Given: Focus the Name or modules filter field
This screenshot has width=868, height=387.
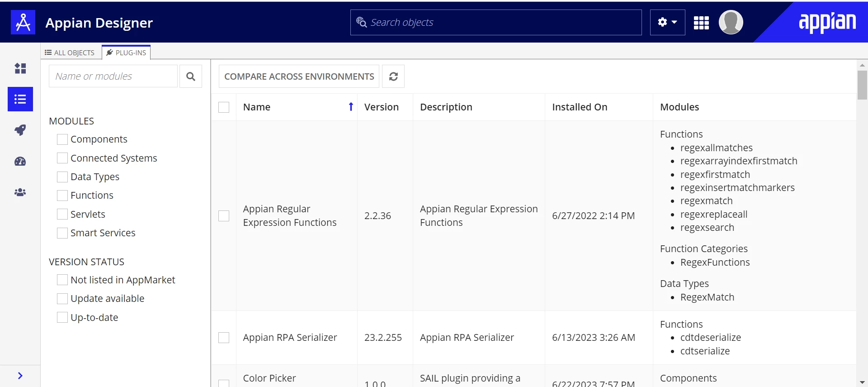Looking at the screenshot, I should (113, 76).
